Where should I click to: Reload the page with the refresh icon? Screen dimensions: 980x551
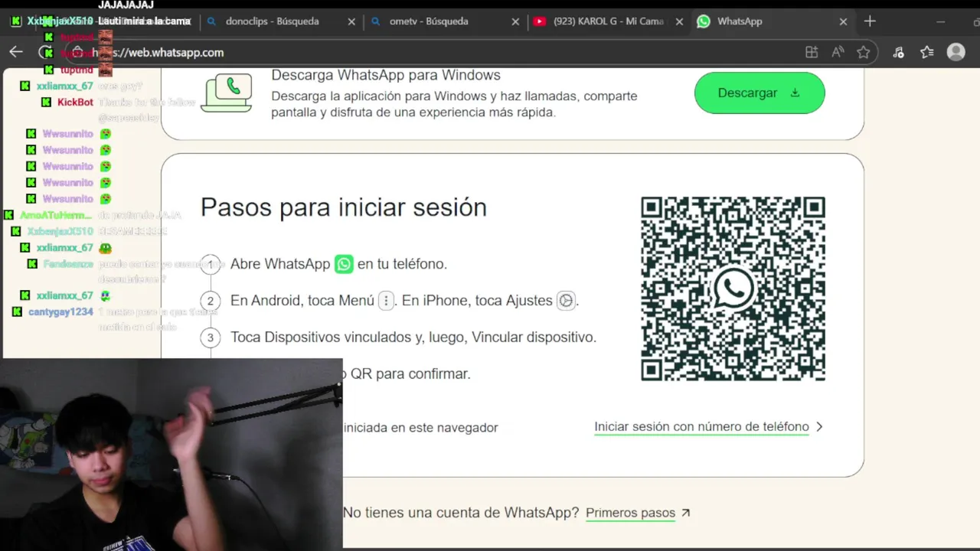click(46, 52)
